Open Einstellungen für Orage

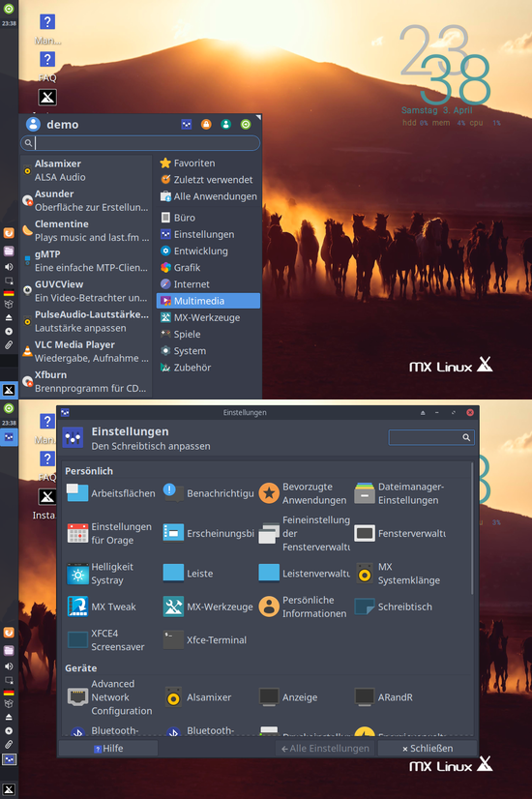pyautogui.click(x=111, y=534)
